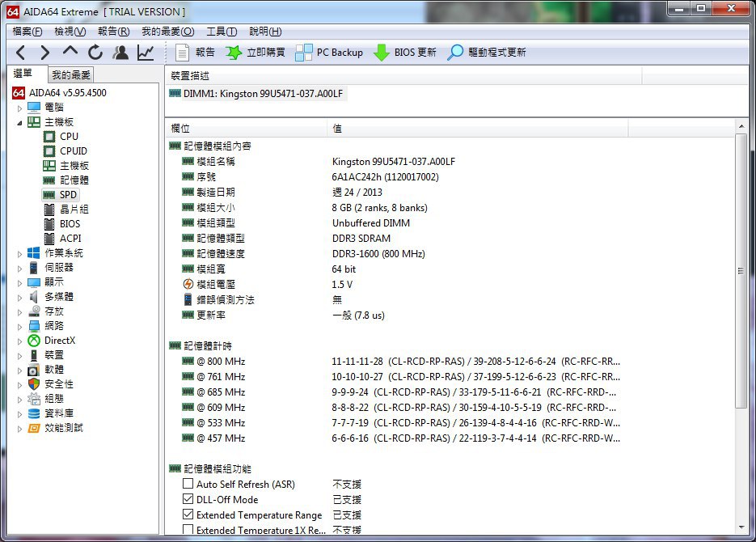Open the 檔案(F) menu

coord(27,32)
